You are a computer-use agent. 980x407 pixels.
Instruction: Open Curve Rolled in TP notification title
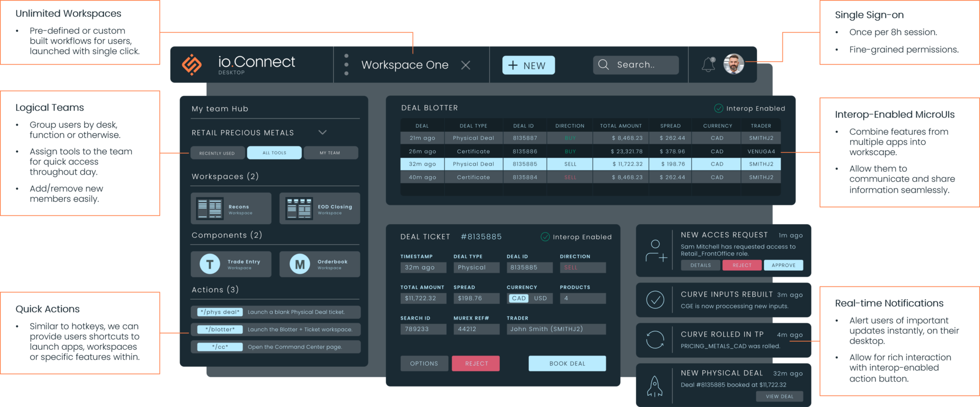[722, 334]
